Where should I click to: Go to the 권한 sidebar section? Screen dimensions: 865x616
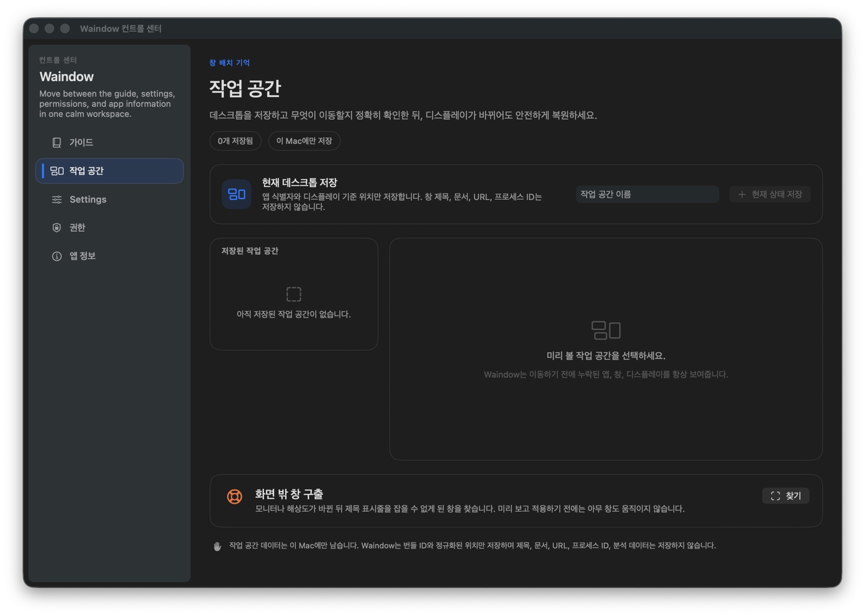coord(109,227)
